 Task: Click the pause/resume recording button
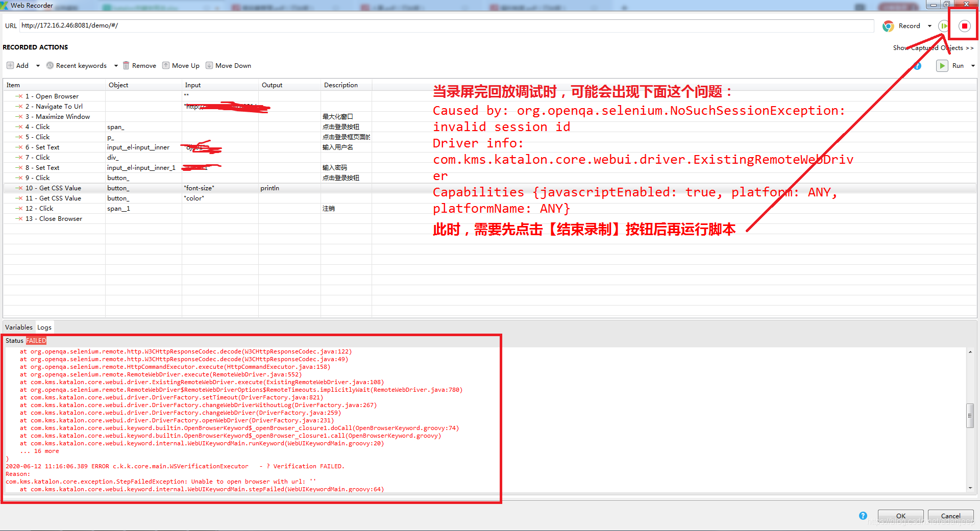click(943, 26)
